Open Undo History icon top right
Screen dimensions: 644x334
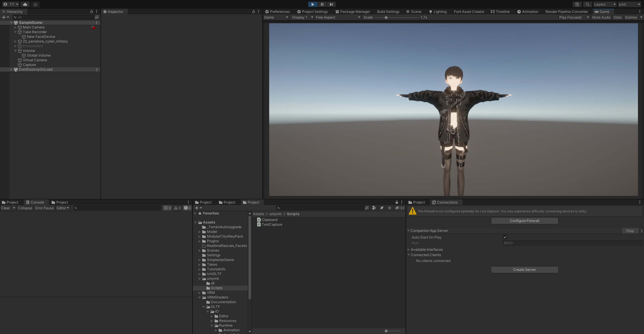click(577, 4)
